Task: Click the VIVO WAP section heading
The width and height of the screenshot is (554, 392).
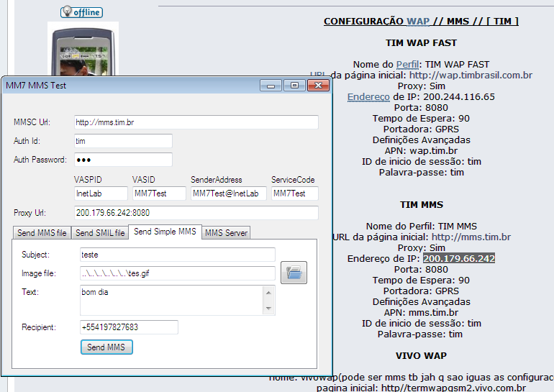Action: tap(421, 355)
